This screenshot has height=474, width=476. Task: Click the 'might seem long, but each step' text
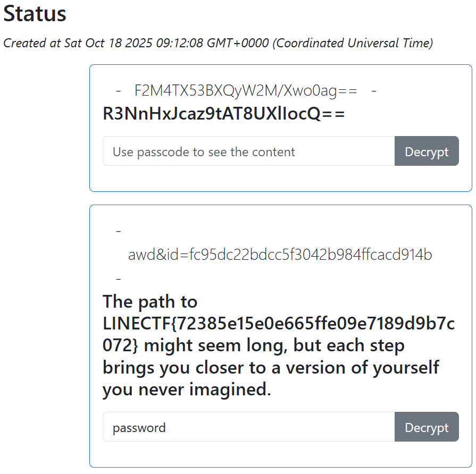tap(274, 345)
